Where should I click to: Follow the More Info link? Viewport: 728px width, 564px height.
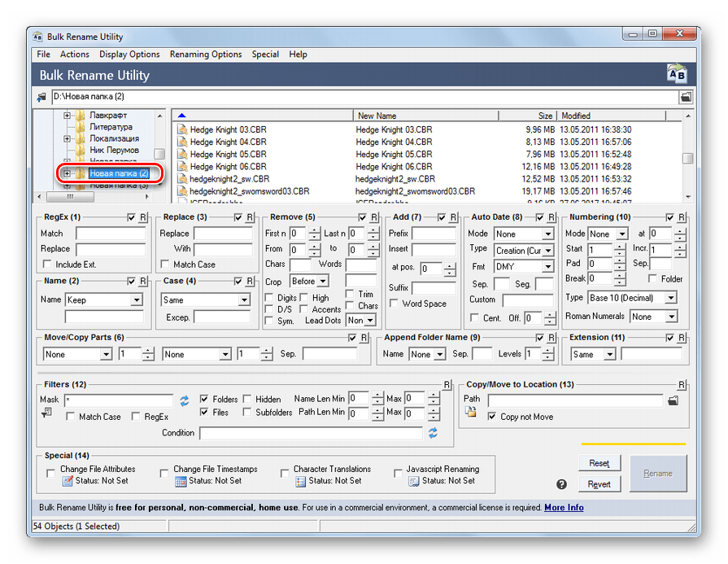564,507
